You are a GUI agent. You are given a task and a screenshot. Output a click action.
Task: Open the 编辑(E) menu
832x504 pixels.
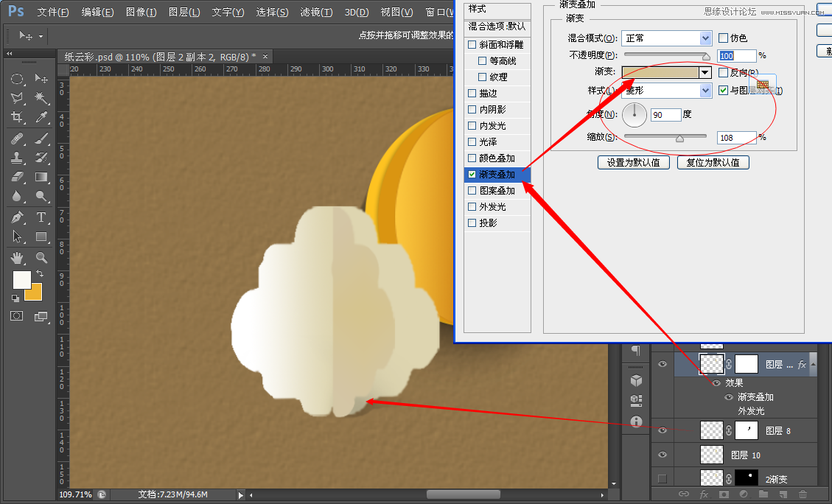pos(97,12)
